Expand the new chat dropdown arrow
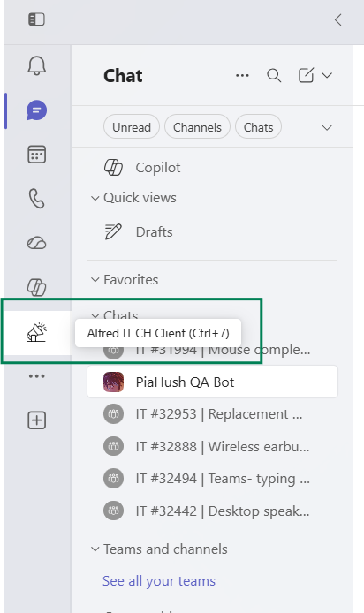The image size is (364, 613). [327, 75]
